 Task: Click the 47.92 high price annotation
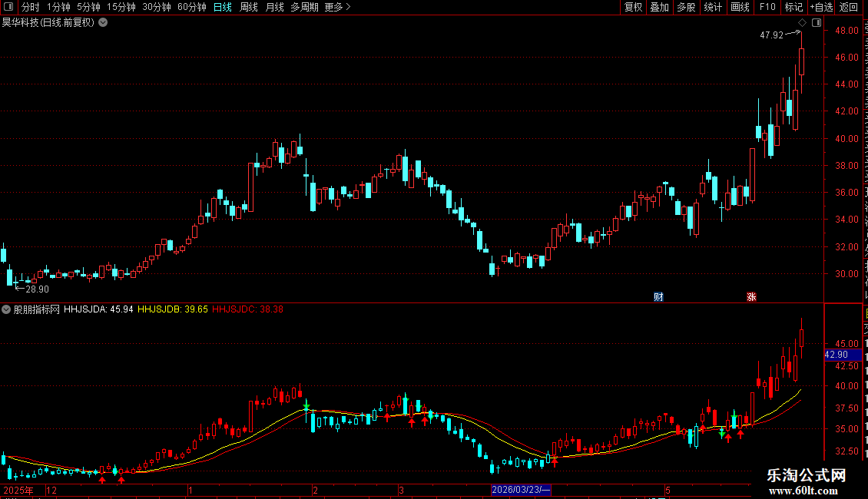pos(772,35)
